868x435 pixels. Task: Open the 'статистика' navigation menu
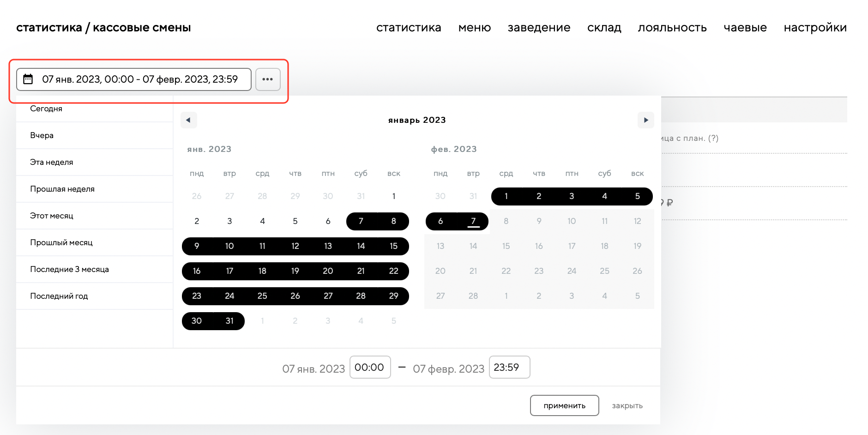click(408, 28)
